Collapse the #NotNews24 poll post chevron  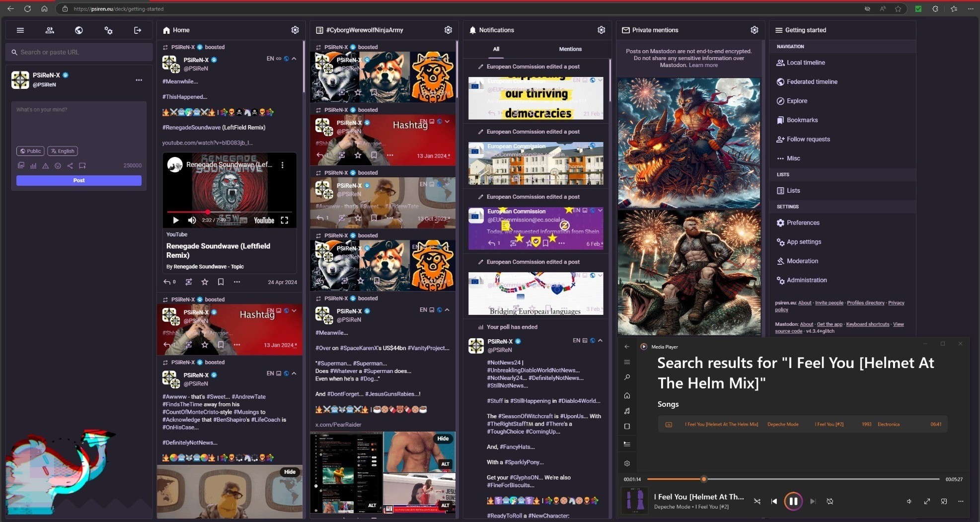coord(600,341)
